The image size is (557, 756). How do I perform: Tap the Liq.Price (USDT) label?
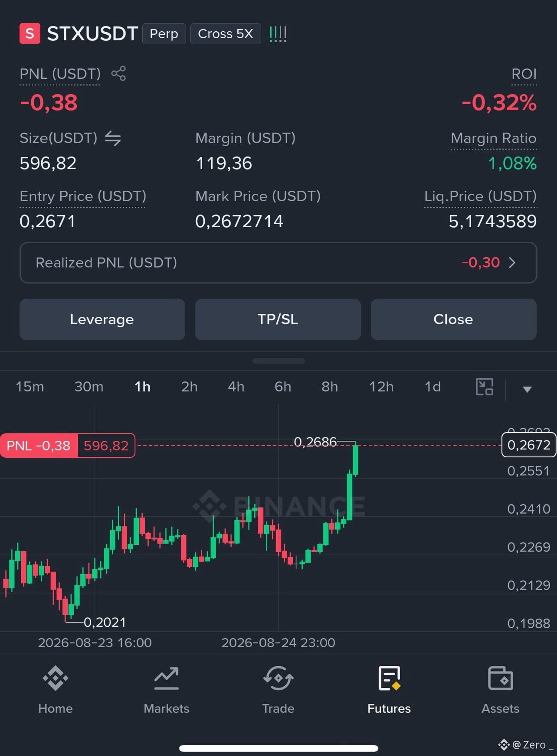click(x=481, y=196)
